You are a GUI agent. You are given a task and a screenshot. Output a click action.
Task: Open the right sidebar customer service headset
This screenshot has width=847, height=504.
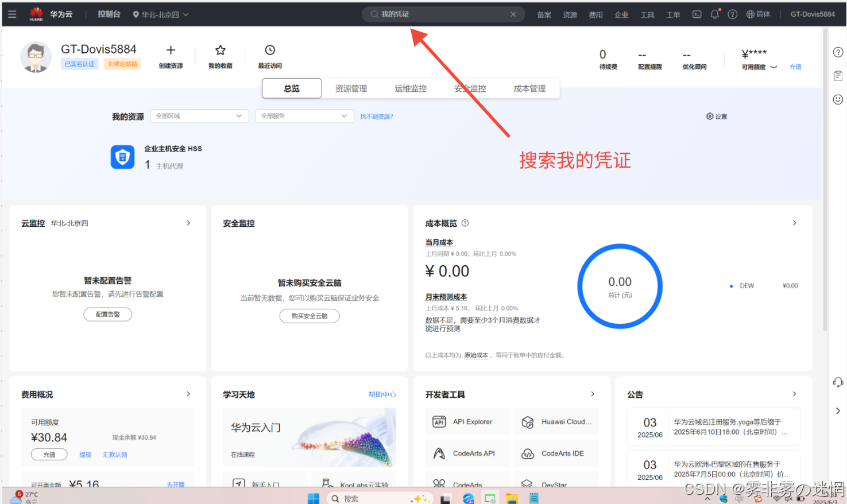coord(838,382)
